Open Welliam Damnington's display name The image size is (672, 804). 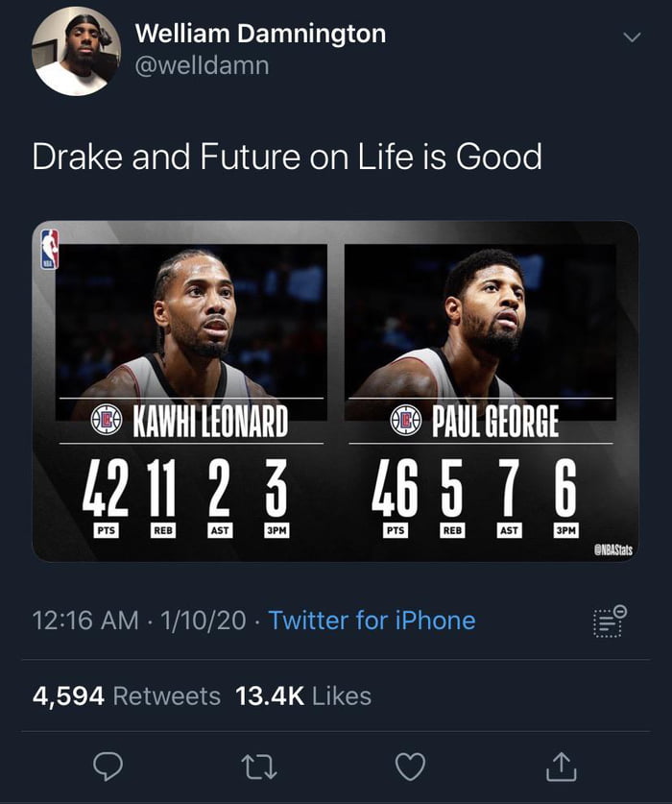point(260,32)
